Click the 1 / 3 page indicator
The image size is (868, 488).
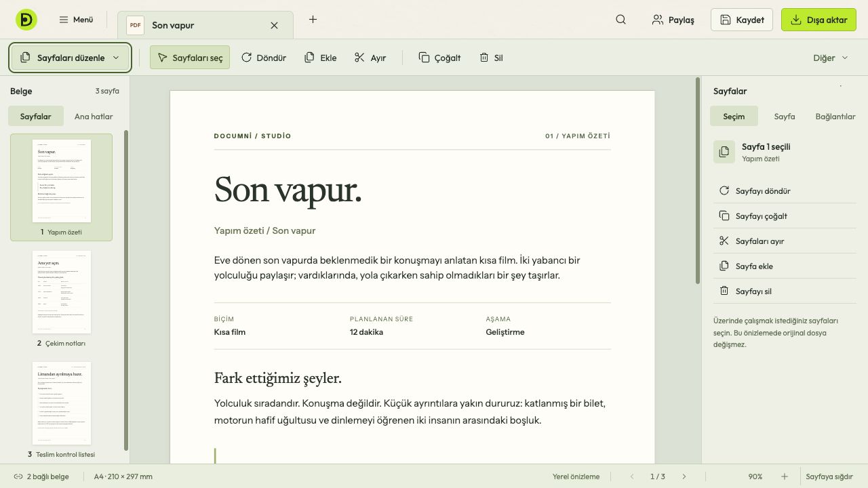pyautogui.click(x=658, y=476)
